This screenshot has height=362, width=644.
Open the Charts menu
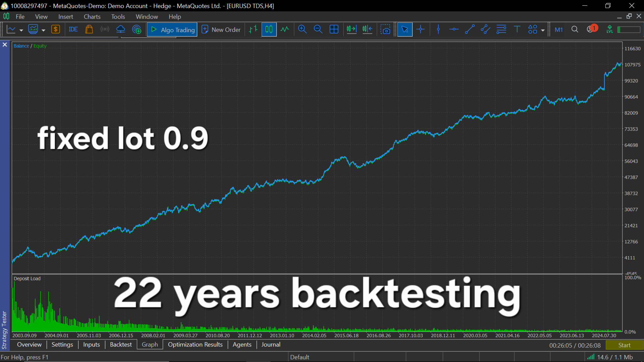(92, 17)
